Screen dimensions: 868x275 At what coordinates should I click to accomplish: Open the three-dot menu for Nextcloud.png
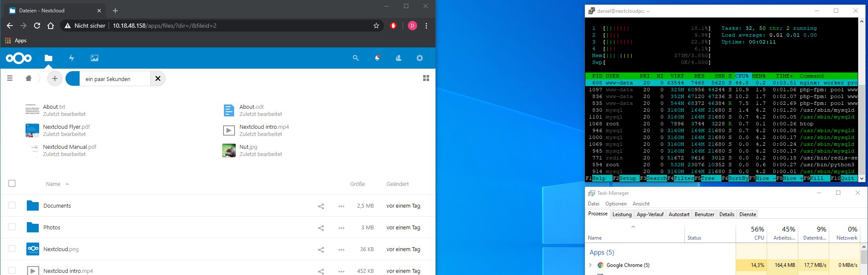pyautogui.click(x=341, y=250)
